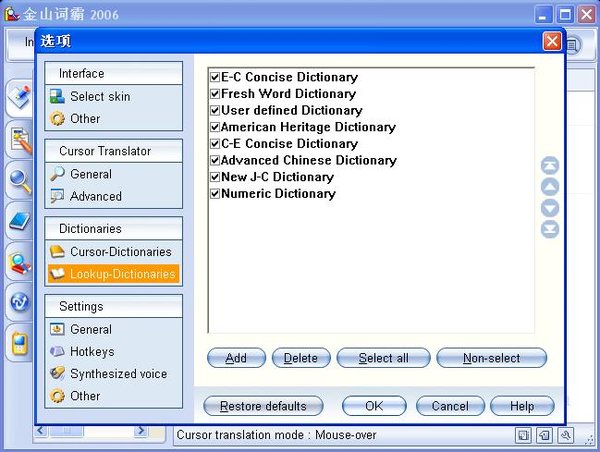Image resolution: width=600 pixels, height=452 pixels.
Task: Open Advanced under Cursor Translator
Action: pos(96,196)
